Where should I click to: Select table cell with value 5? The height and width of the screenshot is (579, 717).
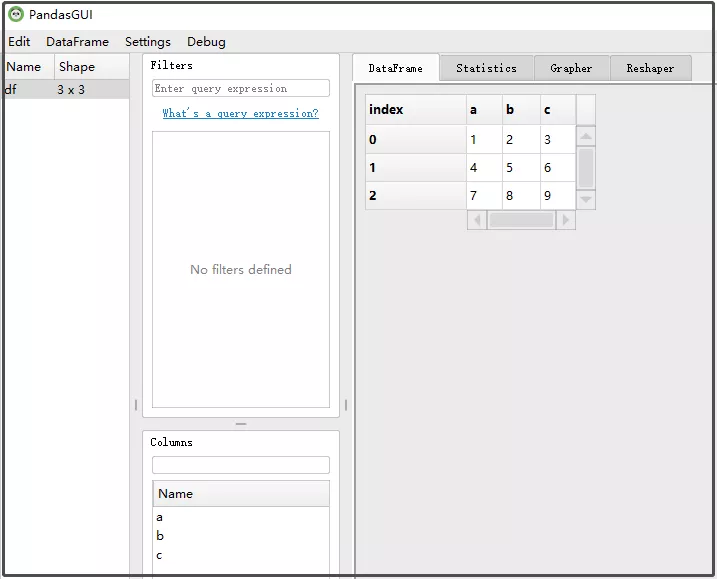[x=521, y=167]
